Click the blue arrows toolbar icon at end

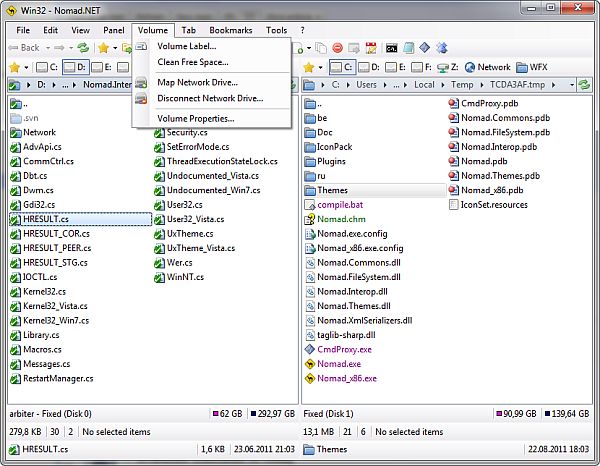point(442,48)
